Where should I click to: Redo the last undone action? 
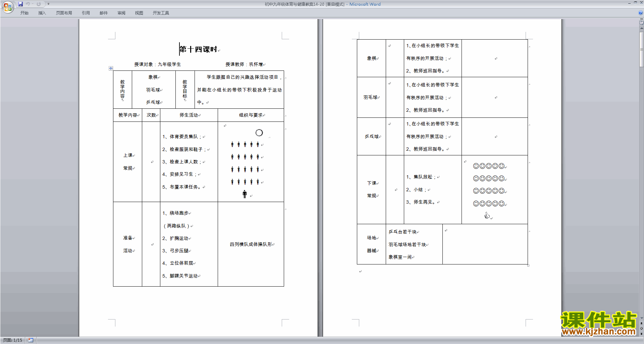39,4
